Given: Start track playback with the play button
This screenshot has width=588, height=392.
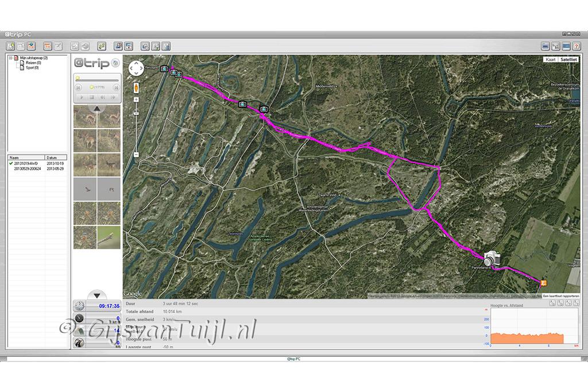Looking at the screenshot, I should 82,97.
